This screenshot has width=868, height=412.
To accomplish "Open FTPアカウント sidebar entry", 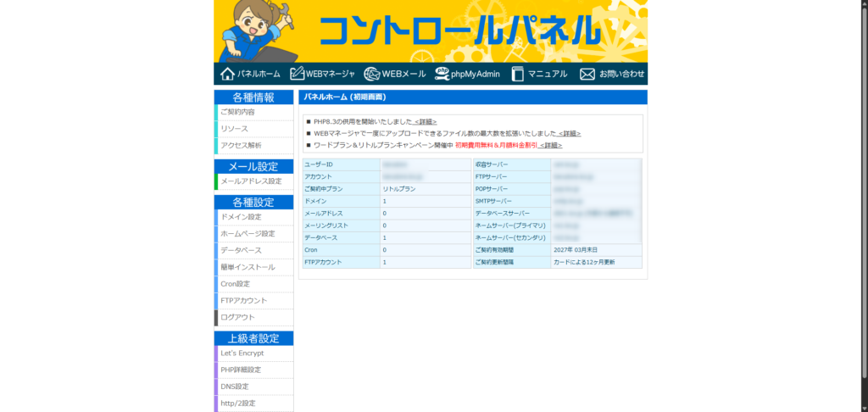I will tap(254, 301).
